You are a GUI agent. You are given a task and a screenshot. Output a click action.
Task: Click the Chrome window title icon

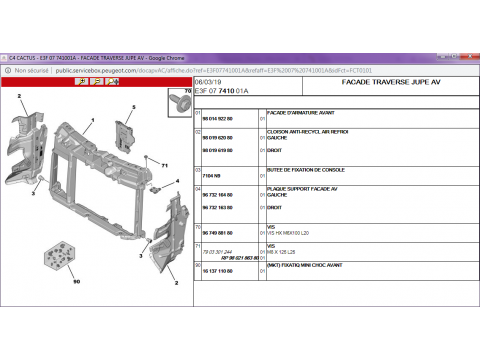point(4,58)
